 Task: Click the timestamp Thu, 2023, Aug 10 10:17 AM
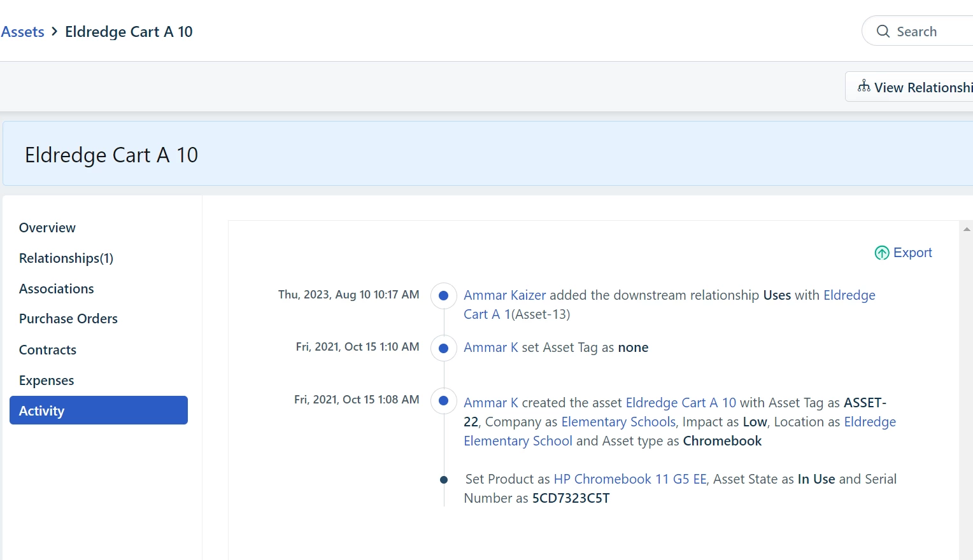coord(349,295)
